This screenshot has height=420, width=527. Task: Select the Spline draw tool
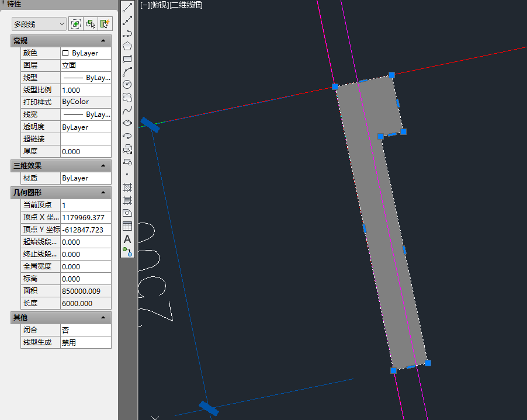(x=127, y=110)
